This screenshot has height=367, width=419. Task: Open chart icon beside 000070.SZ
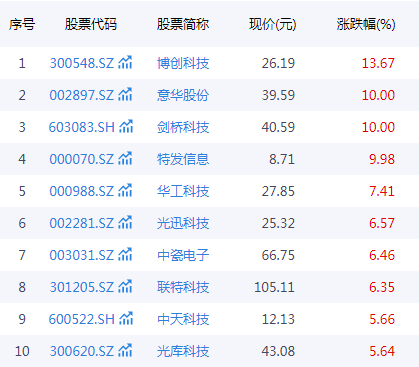click(125, 158)
